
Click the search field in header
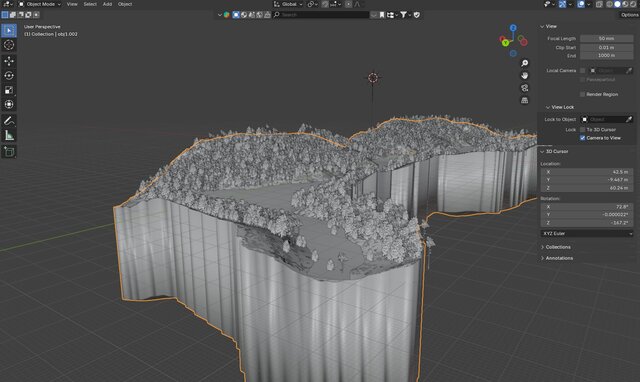click(321, 15)
